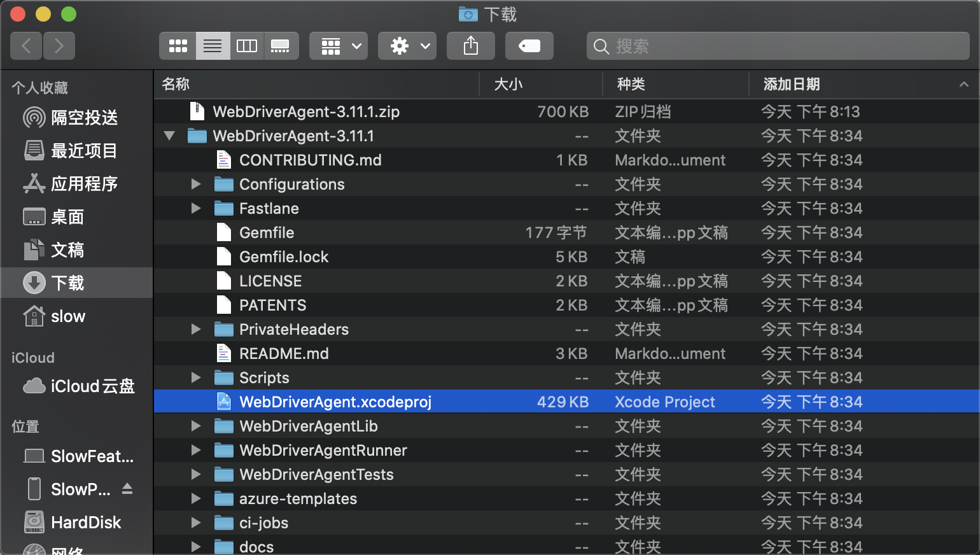Screen dimensions: 980x555
Task: Select README.md file row
Action: pos(566,353)
